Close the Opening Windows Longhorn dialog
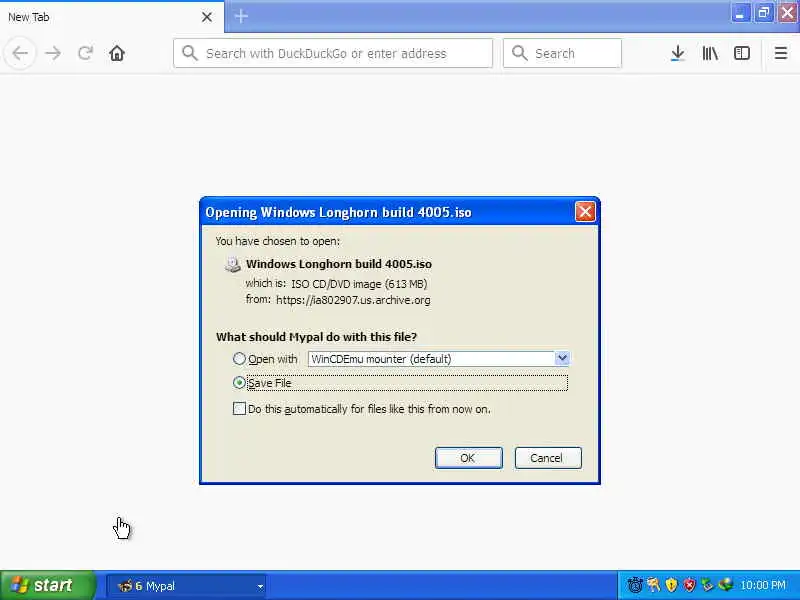The height and width of the screenshot is (600, 800). coord(585,211)
